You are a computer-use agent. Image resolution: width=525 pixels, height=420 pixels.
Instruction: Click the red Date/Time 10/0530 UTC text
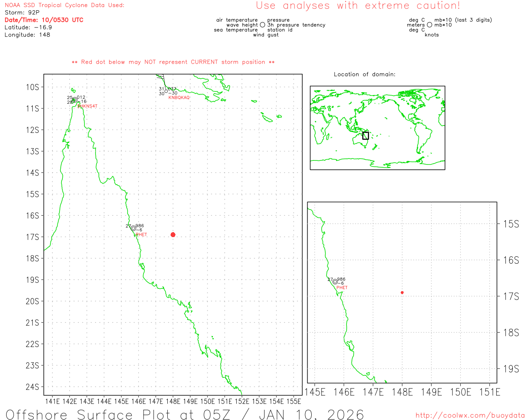[x=44, y=20]
